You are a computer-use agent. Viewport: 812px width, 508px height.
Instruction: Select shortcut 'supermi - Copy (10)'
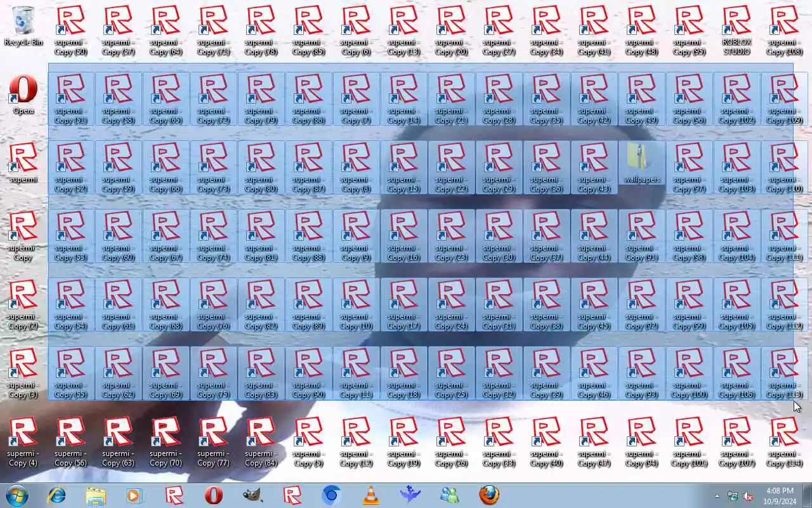click(x=357, y=305)
